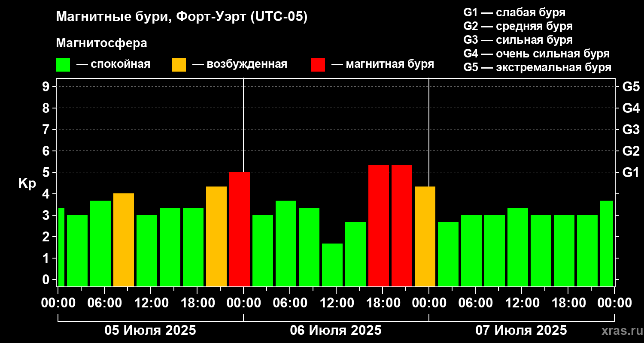Click the 06:00 time label under 6 July
This screenshot has width=644, height=343.
coord(290,303)
